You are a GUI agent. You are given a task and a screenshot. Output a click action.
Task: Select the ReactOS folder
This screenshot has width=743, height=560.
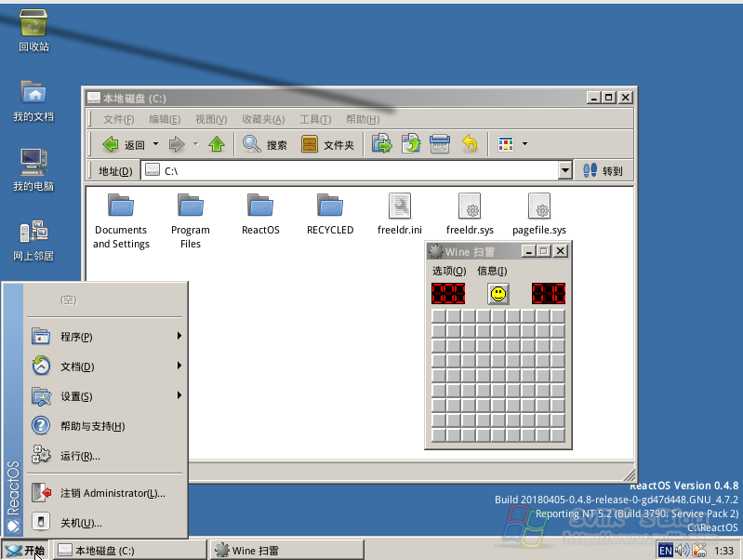pyautogui.click(x=260, y=214)
